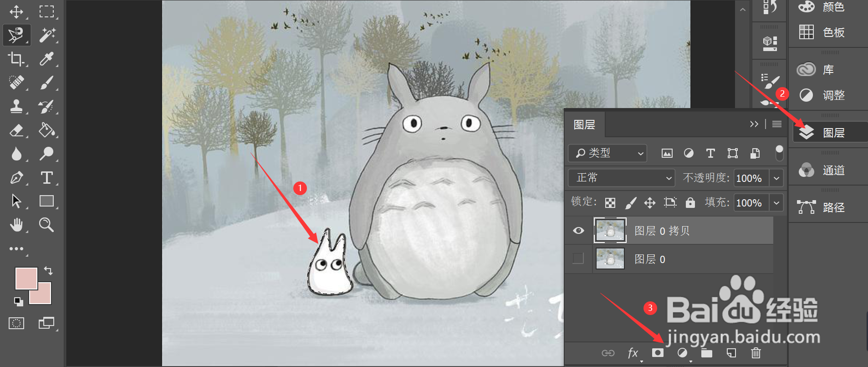The height and width of the screenshot is (367, 868).
Task: Reset default foreground and background colors
Action: point(18,301)
